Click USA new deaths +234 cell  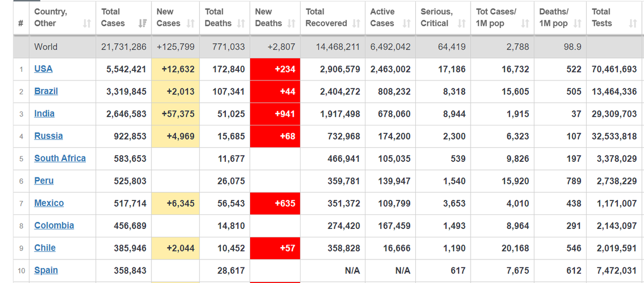pos(275,69)
